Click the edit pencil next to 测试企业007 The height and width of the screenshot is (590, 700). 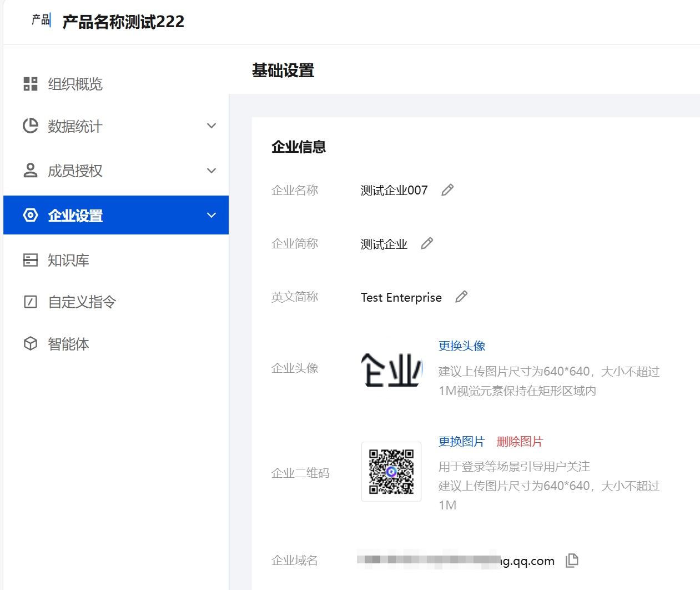(447, 190)
